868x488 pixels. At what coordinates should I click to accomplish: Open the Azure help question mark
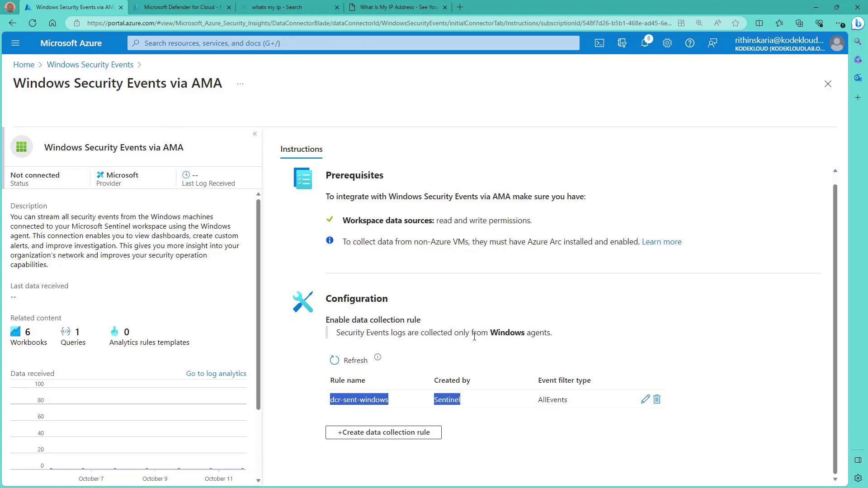pyautogui.click(x=689, y=43)
